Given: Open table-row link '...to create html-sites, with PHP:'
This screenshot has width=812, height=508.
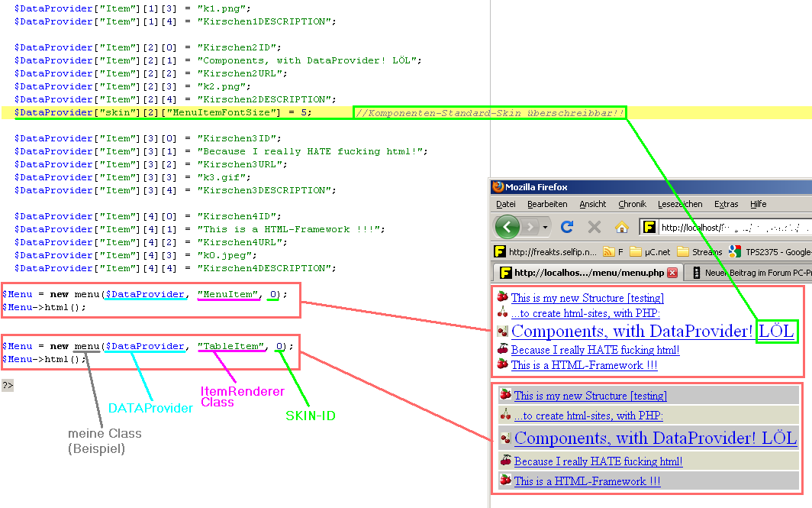Looking at the screenshot, I should pyautogui.click(x=589, y=416).
